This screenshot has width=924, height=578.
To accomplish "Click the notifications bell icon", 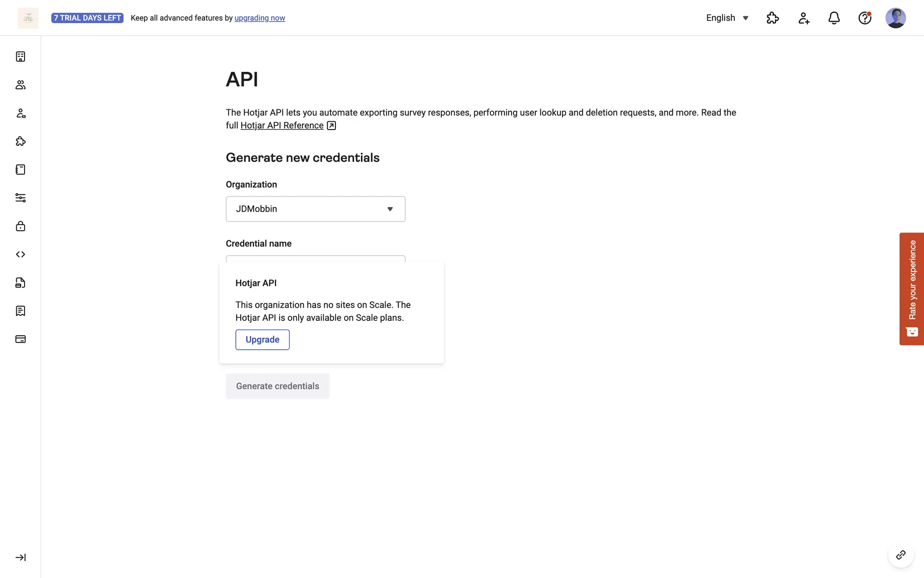I will click(834, 18).
